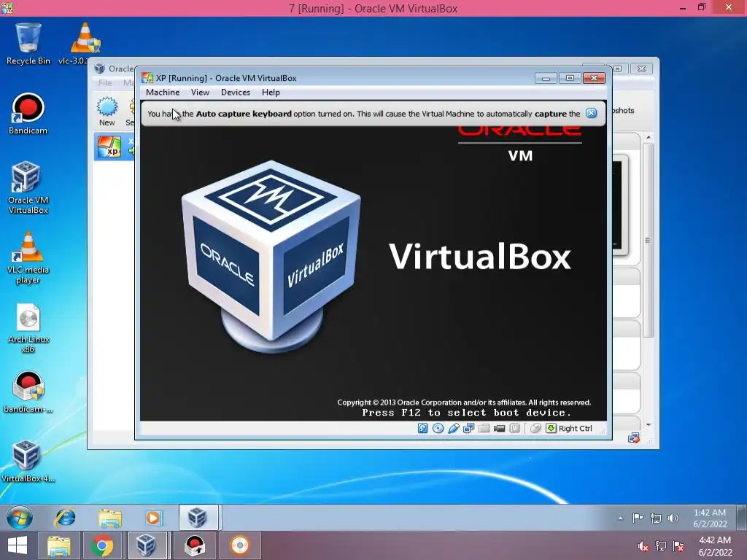Viewport: 747px width, 560px height.
Task: Open Recycle Bin on guest desktop
Action: pyautogui.click(x=28, y=44)
